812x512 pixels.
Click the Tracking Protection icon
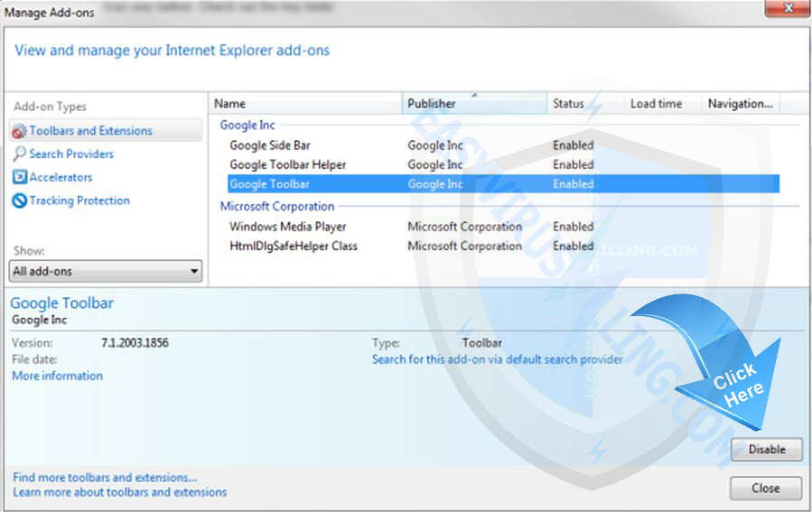coord(20,201)
